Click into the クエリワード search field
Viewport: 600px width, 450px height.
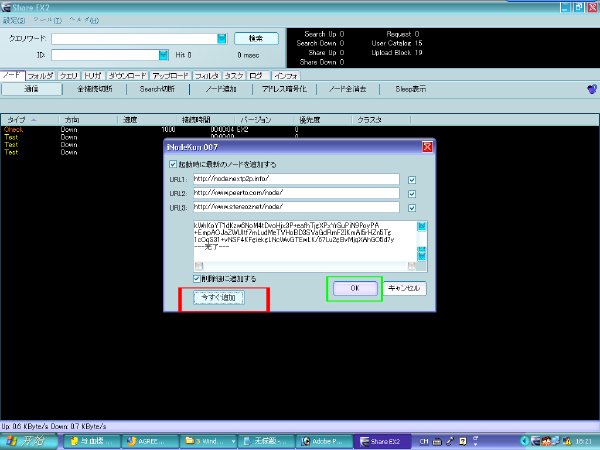tap(134, 39)
